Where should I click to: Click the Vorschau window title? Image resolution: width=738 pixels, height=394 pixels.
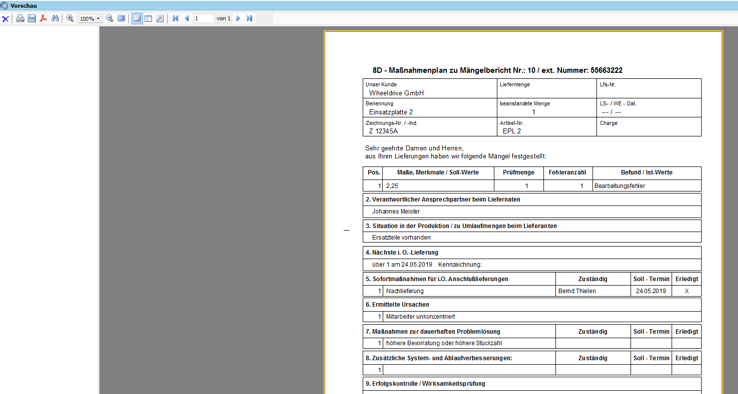(24, 6)
